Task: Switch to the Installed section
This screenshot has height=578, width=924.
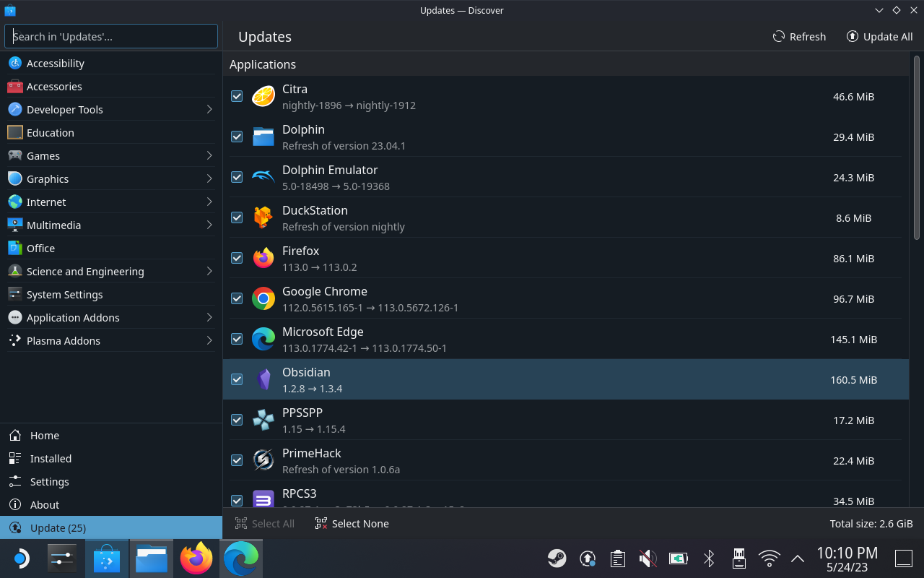Action: click(x=50, y=458)
